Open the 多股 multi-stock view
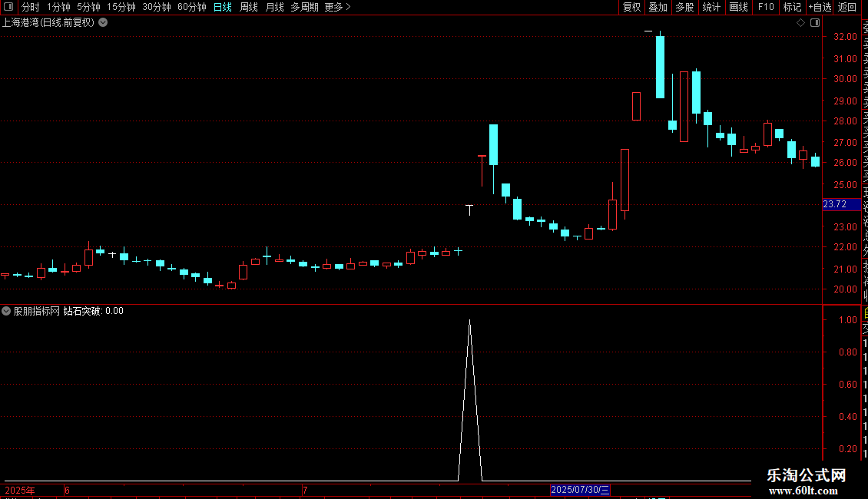Viewport: 868px width, 499px height. 684,7
